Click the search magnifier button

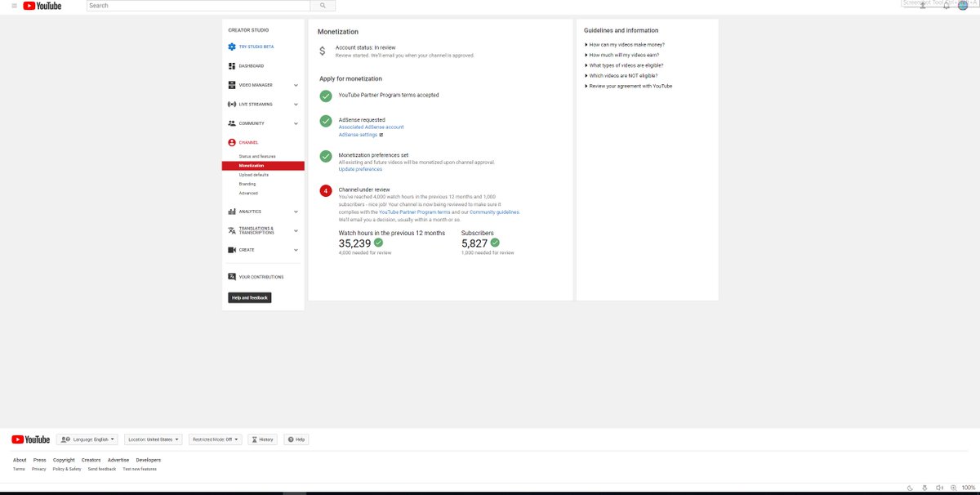click(323, 6)
